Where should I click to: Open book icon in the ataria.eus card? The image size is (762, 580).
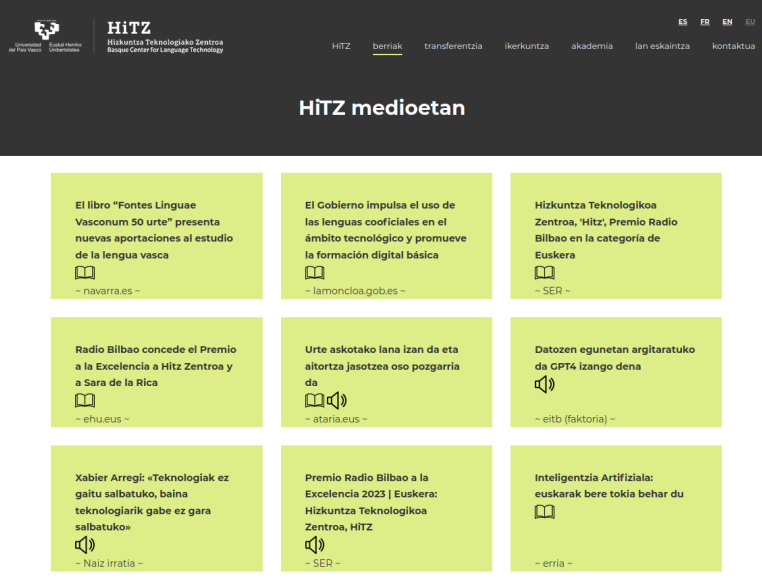point(314,401)
